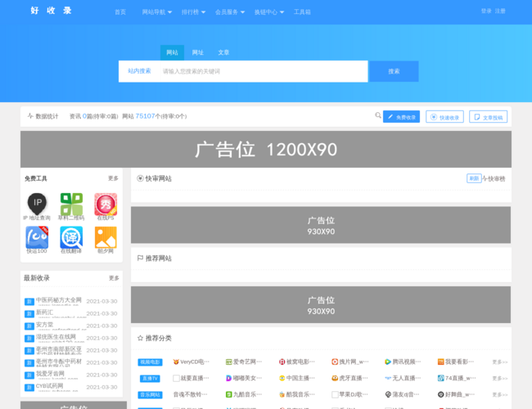Click the blue badge beside 我爱牙齿网
532x409 pixels.
click(29, 375)
